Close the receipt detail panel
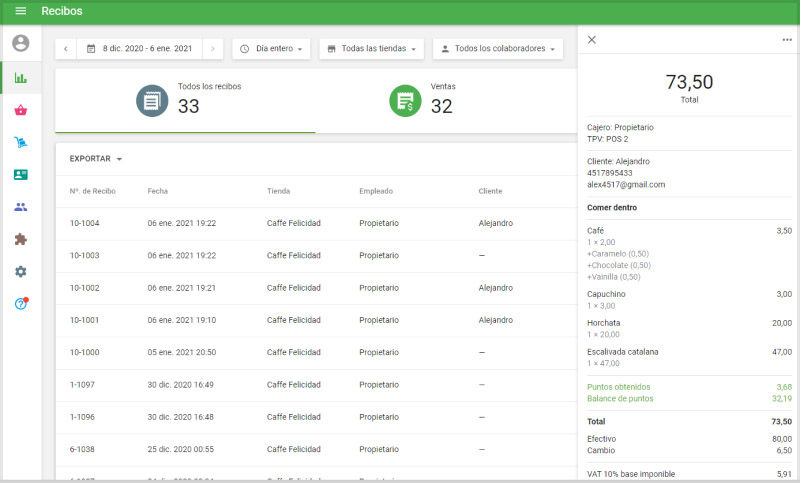800x483 pixels. click(x=592, y=40)
